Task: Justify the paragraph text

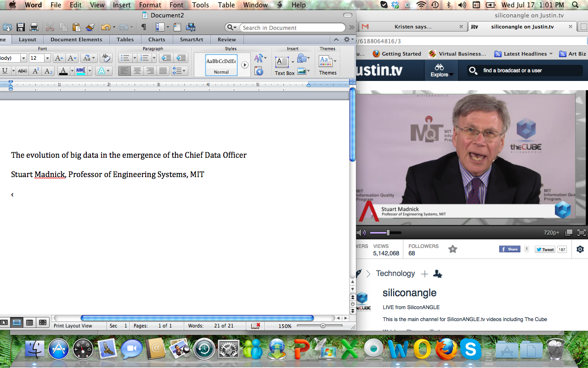Action: click(x=163, y=71)
